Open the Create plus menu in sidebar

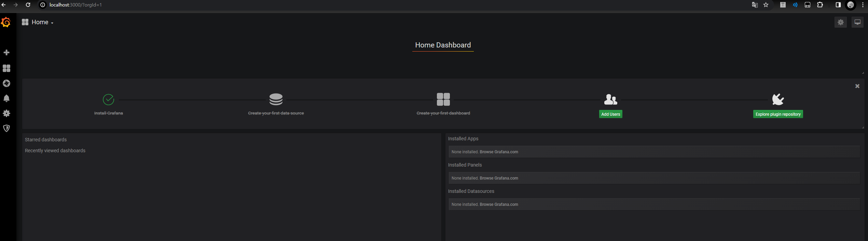pyautogui.click(x=6, y=52)
